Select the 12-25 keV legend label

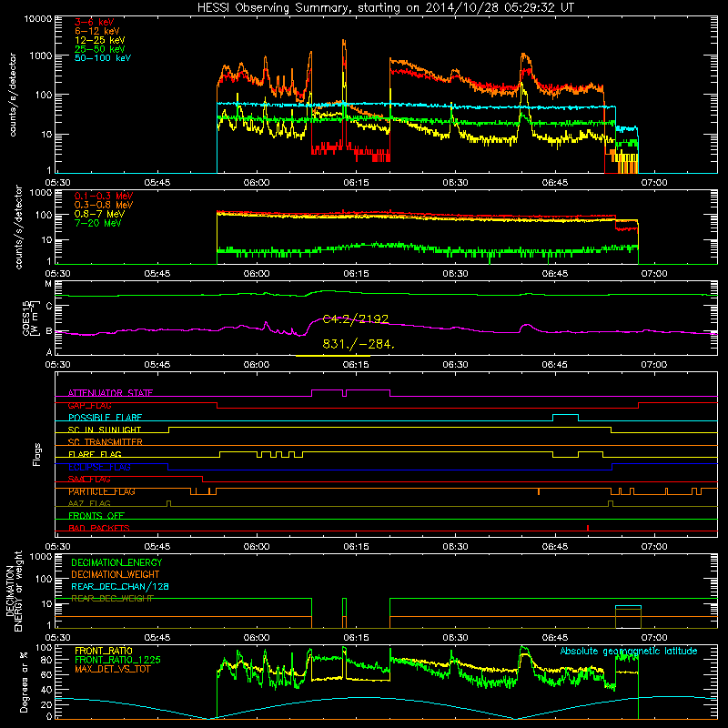click(x=100, y=40)
